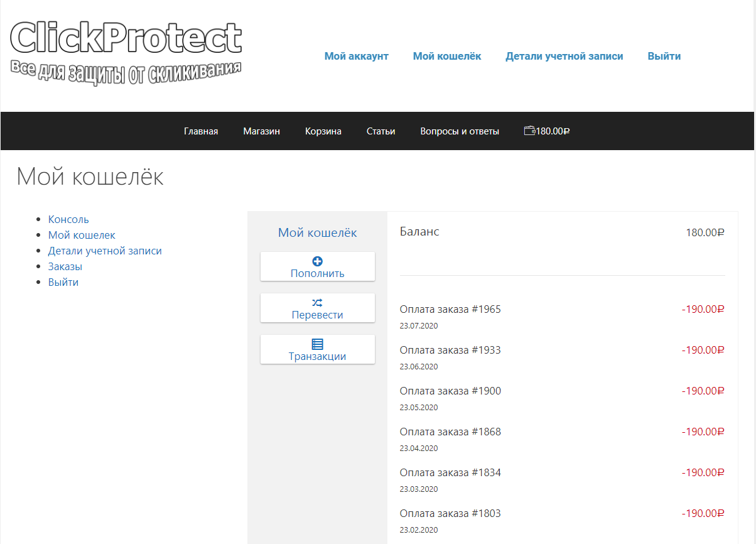
Task: Open Мой аккаунт in the top menu
Action: [x=357, y=56]
